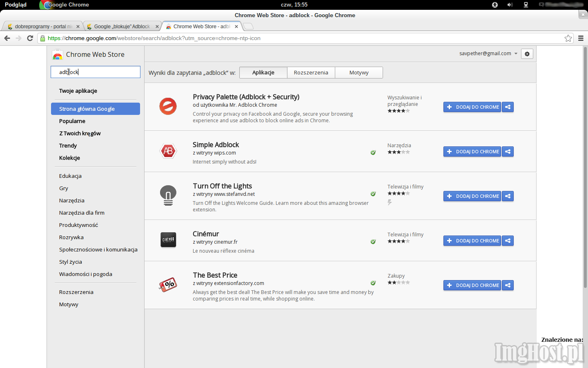Click Google Chrome app menu in top bar
This screenshot has width=588, height=368.
[x=65, y=4]
